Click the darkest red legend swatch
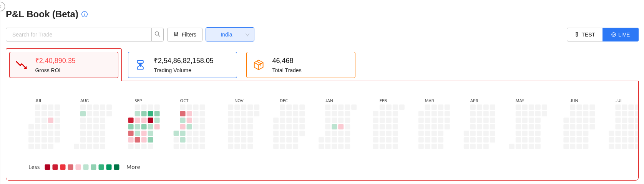The height and width of the screenshot is (184, 644). pyautogui.click(x=47, y=167)
